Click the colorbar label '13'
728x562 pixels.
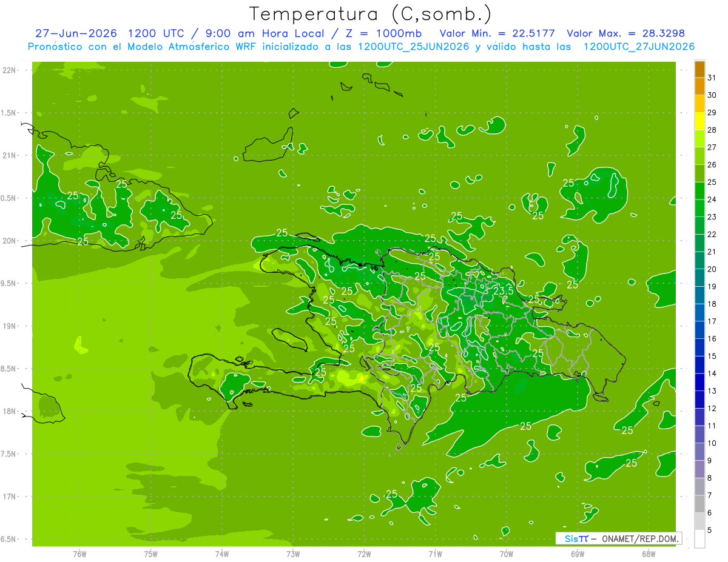tap(712, 391)
